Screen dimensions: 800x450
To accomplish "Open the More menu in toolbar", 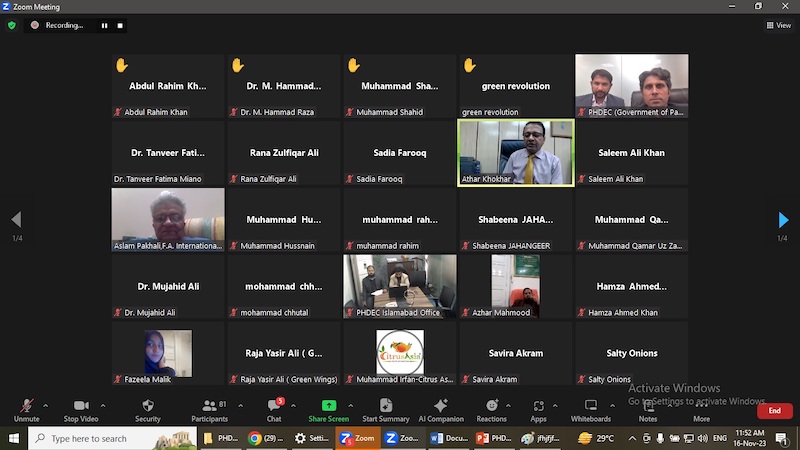I will point(701,409).
